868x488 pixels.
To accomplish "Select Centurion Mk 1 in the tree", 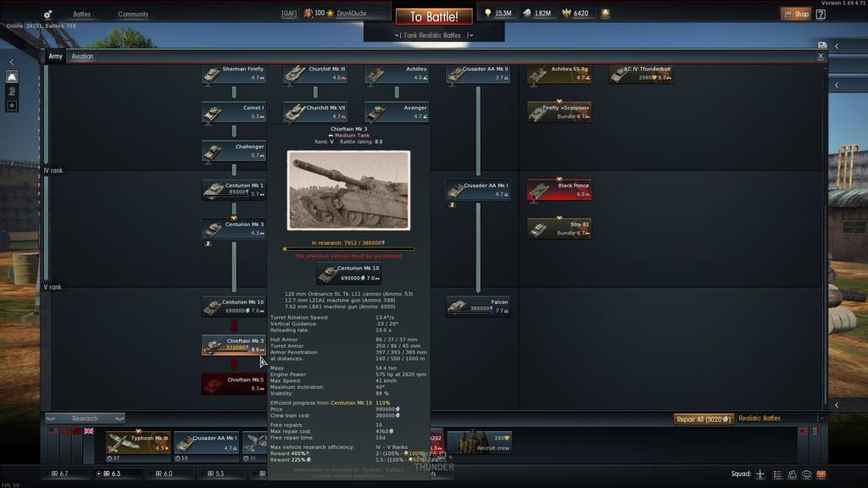I will click(234, 190).
